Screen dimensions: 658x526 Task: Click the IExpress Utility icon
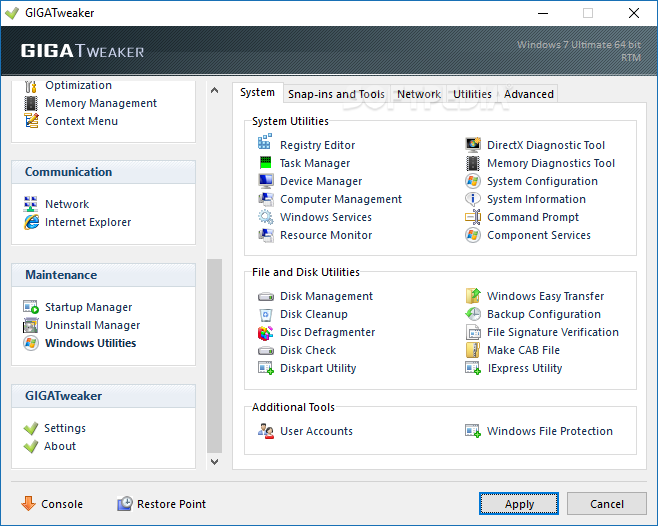coord(473,368)
